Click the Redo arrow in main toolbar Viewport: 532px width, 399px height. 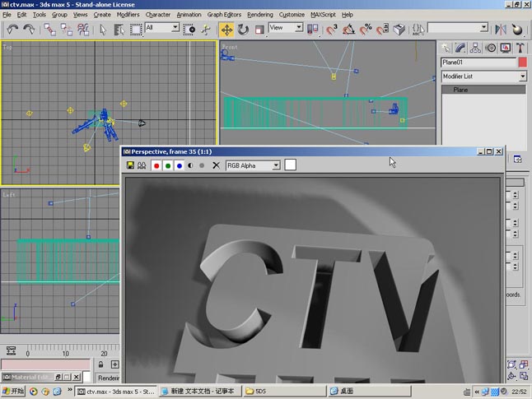(x=29, y=30)
